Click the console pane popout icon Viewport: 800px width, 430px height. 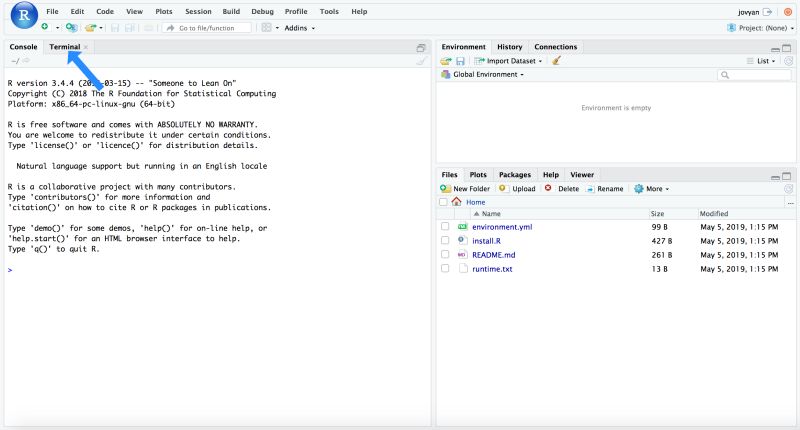tap(421, 47)
